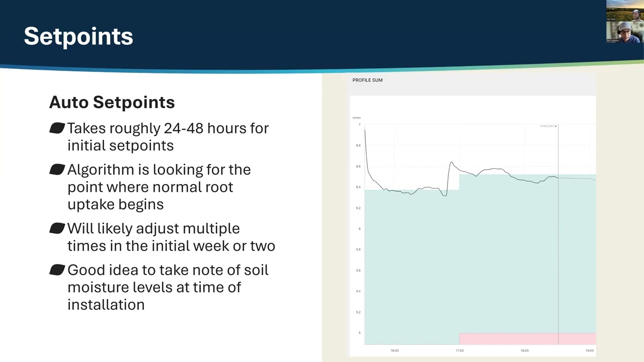Select the webcam tile captioned Ben Tallman
Viewport: 644px width, 362px height.
625,32
